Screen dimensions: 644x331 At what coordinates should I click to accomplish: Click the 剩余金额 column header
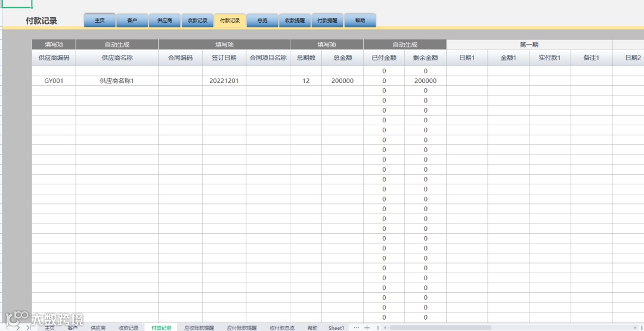click(x=426, y=58)
